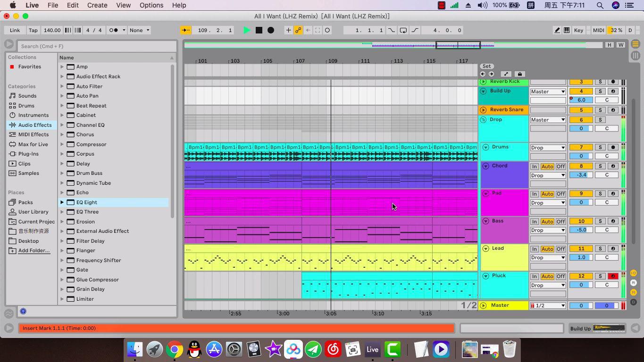Open the Create menu
Image resolution: width=644 pixels, height=362 pixels.
(x=97, y=5)
